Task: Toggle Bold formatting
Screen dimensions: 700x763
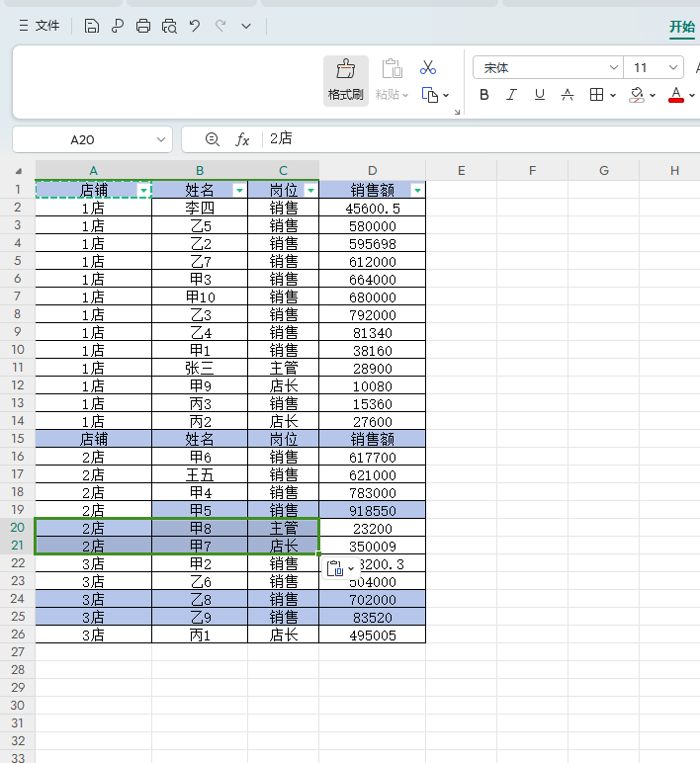Action: click(483, 95)
